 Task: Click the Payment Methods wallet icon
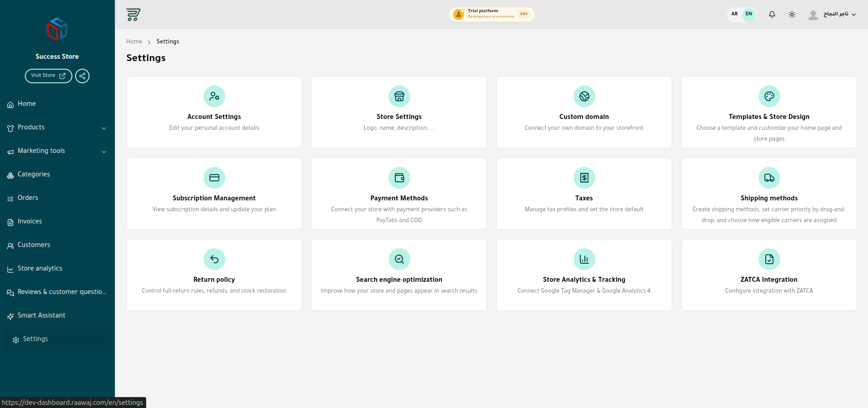coord(399,178)
